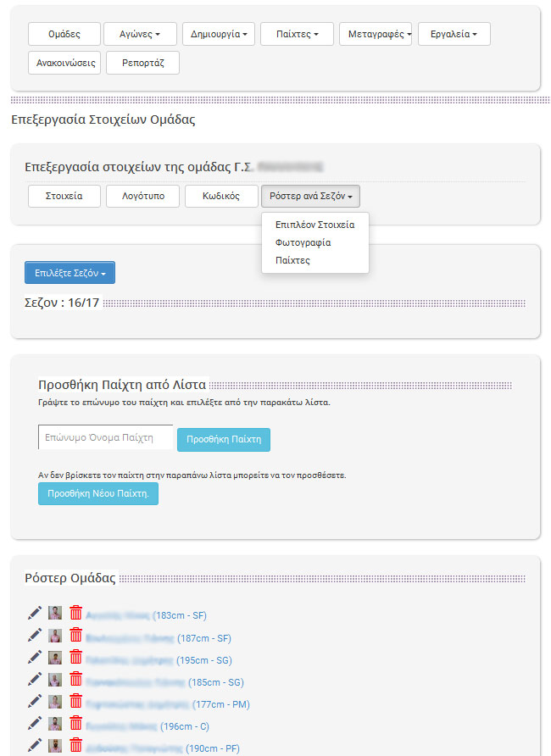Click the pencil icon beside the 195cm SG player

(x=35, y=657)
